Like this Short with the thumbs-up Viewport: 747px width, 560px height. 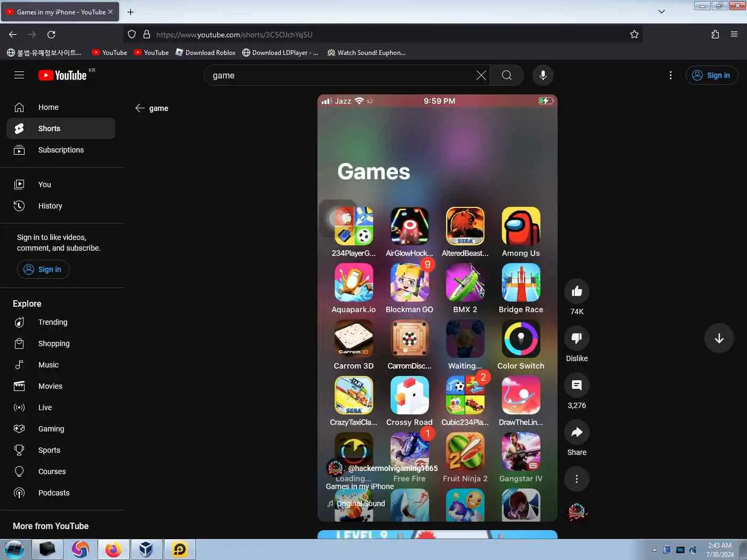577,291
